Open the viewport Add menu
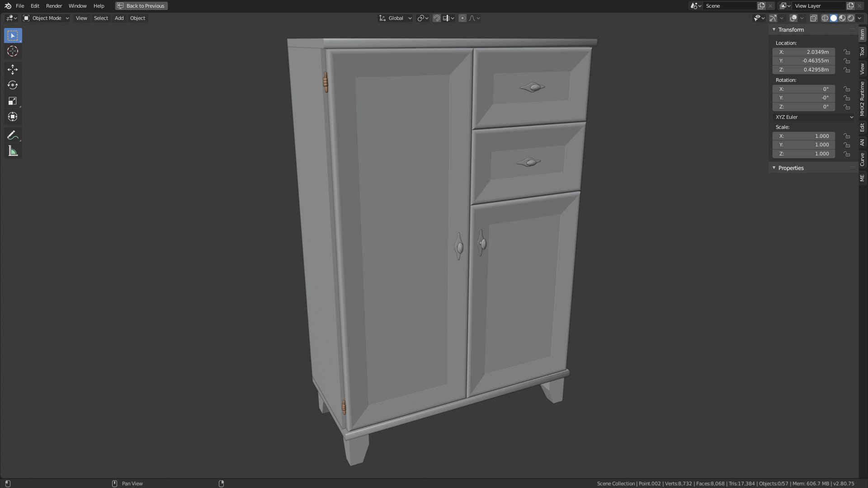The height and width of the screenshot is (488, 868). [119, 18]
